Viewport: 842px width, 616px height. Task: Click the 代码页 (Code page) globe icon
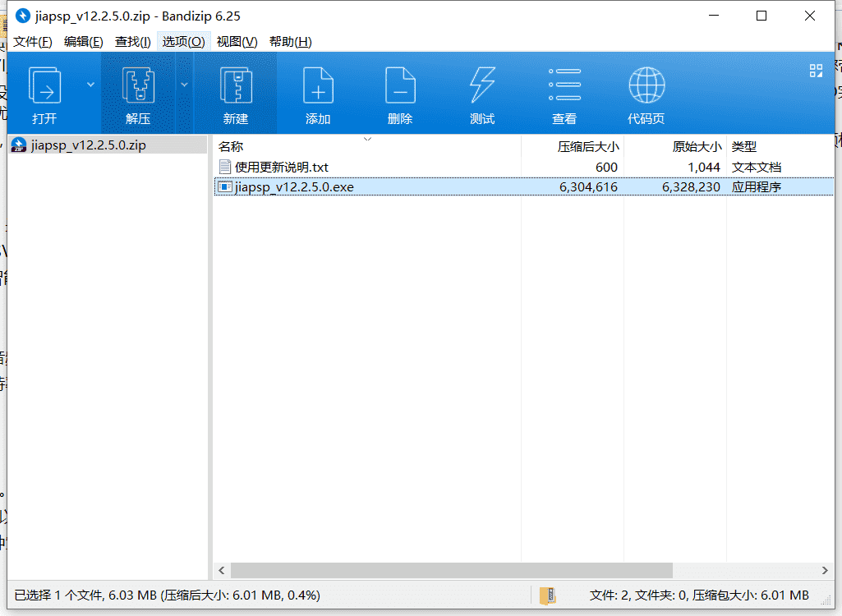tap(646, 85)
